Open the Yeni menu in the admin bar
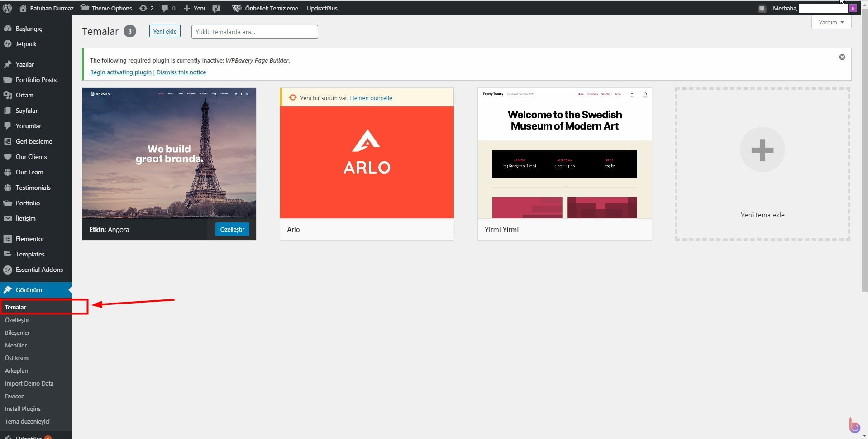 point(194,8)
